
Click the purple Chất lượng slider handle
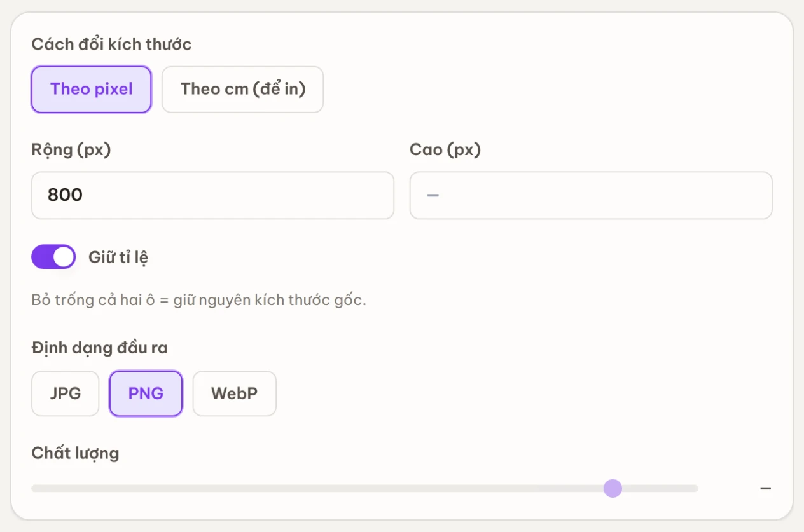(x=613, y=488)
